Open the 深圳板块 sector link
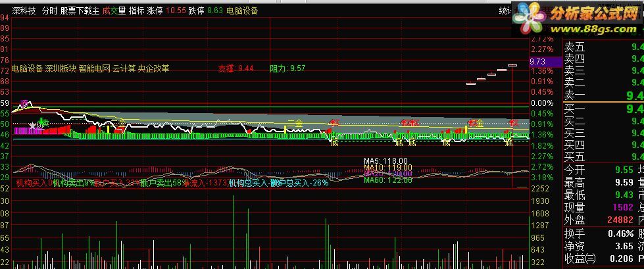Viewport: 644px width, 269px height. click(x=61, y=68)
